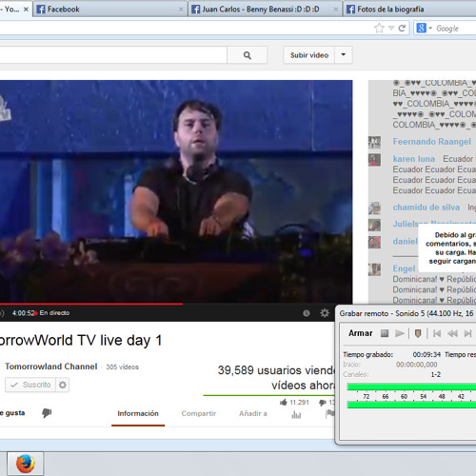The width and height of the screenshot is (476, 476).
Task: Click Engel's avatar thumbnail
Action: tap(374, 269)
